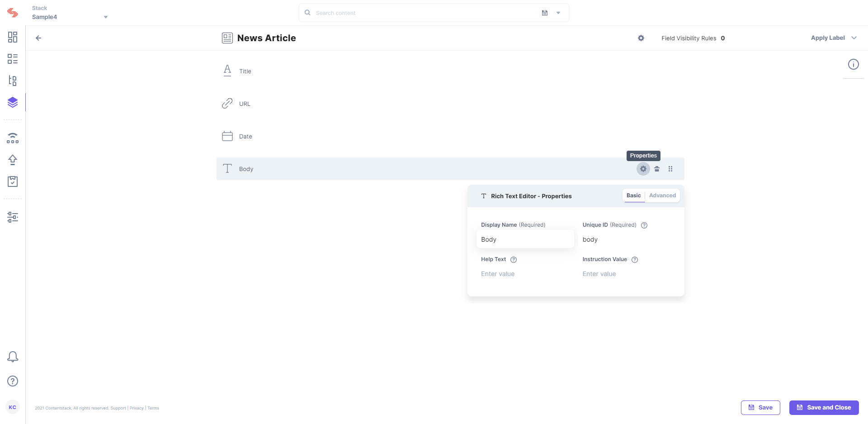
Task: Click the Help Text help icon
Action: pos(514,260)
